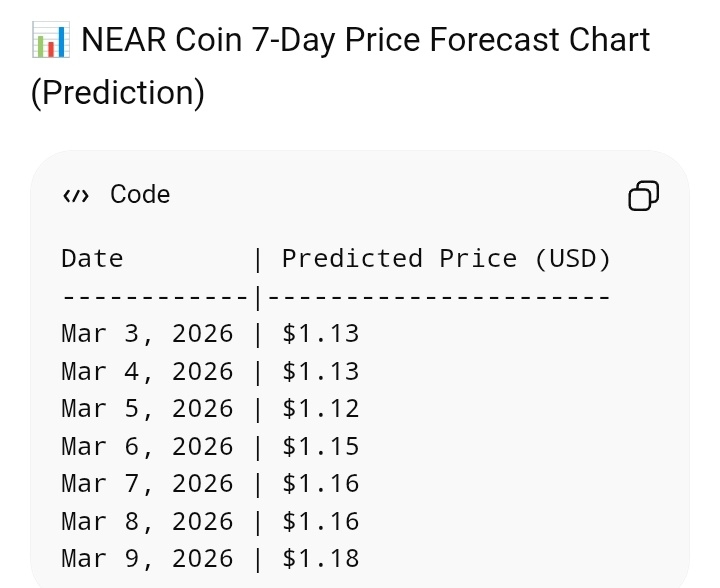The image size is (720, 588).
Task: Click the "(Prediction)" text in the heading
Action: click(x=118, y=92)
